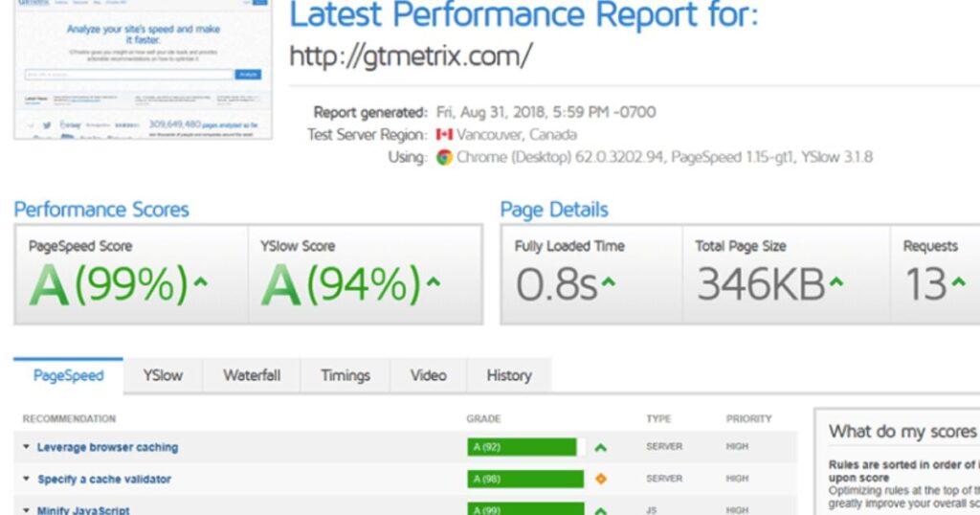
Task: Switch to the YSlow tab
Action: click(x=163, y=375)
